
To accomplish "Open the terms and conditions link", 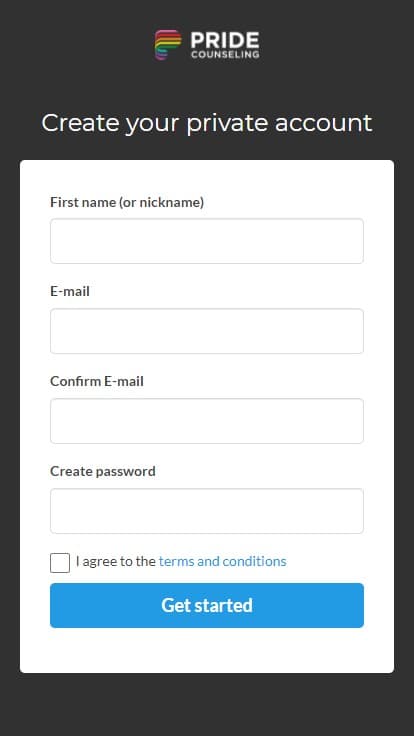I will click(x=222, y=561).
